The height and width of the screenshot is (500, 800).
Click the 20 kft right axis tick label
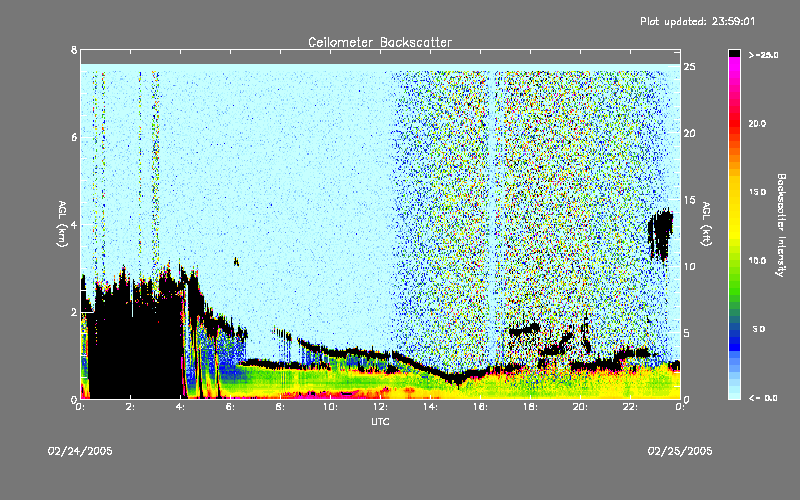coord(690,133)
